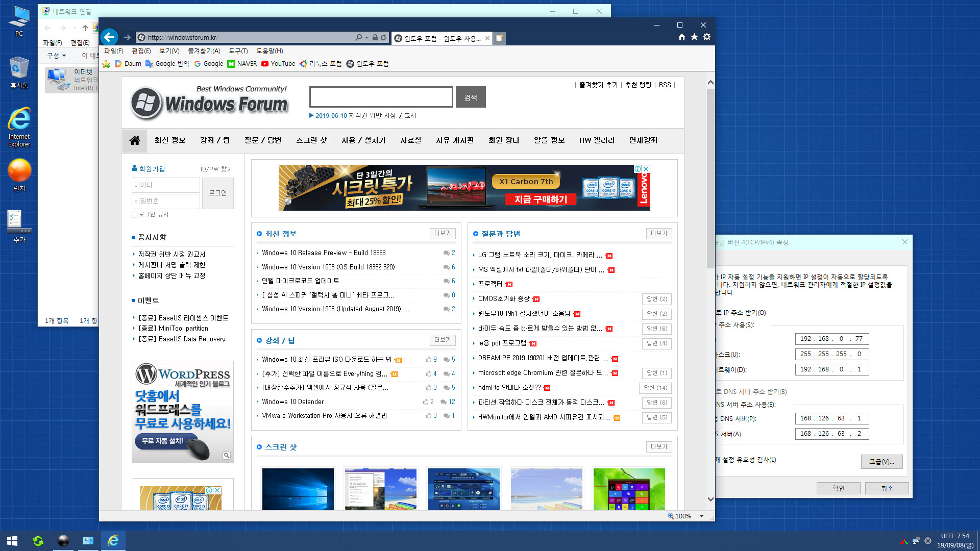Click the first screenshot thumbnail in 스크린 샷
This screenshot has width=980, height=551.
(298, 489)
